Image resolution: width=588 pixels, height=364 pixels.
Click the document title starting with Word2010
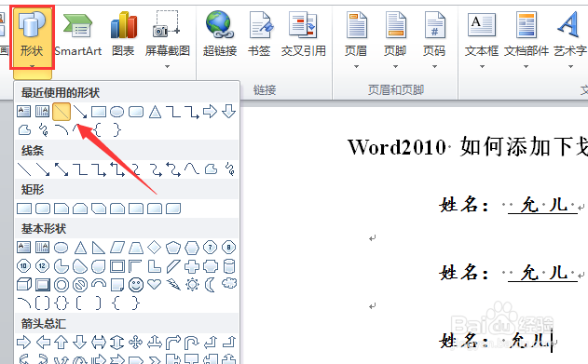point(468,147)
